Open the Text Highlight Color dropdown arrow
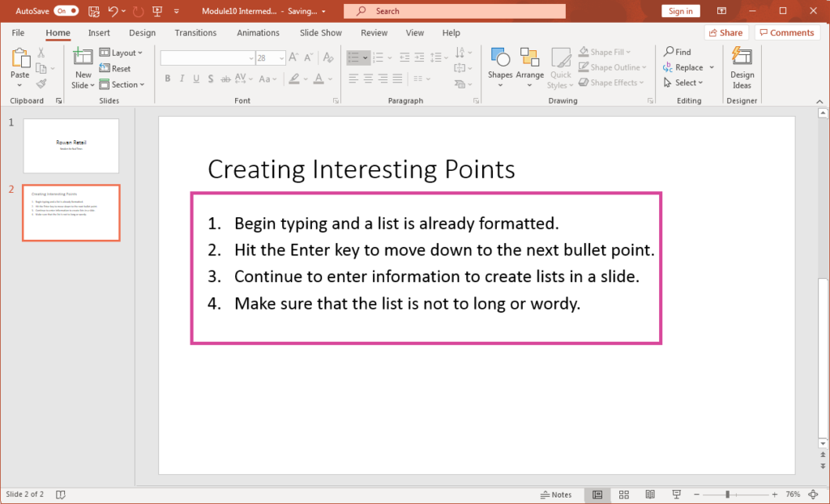830x504 pixels. coord(306,79)
